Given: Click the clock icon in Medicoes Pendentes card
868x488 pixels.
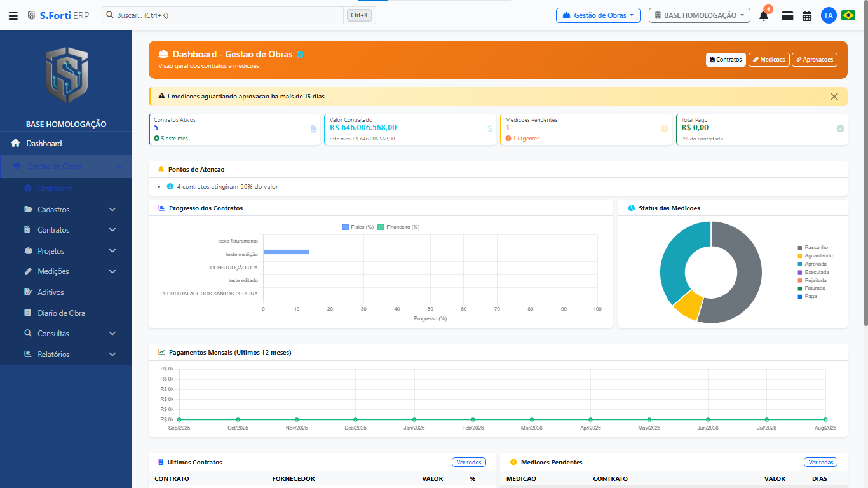Looking at the screenshot, I should (x=664, y=128).
